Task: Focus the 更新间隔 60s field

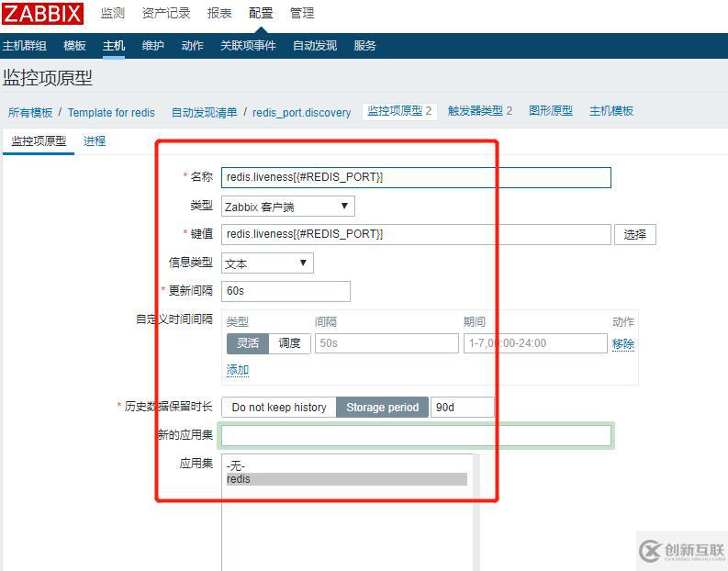Action: tap(286, 291)
